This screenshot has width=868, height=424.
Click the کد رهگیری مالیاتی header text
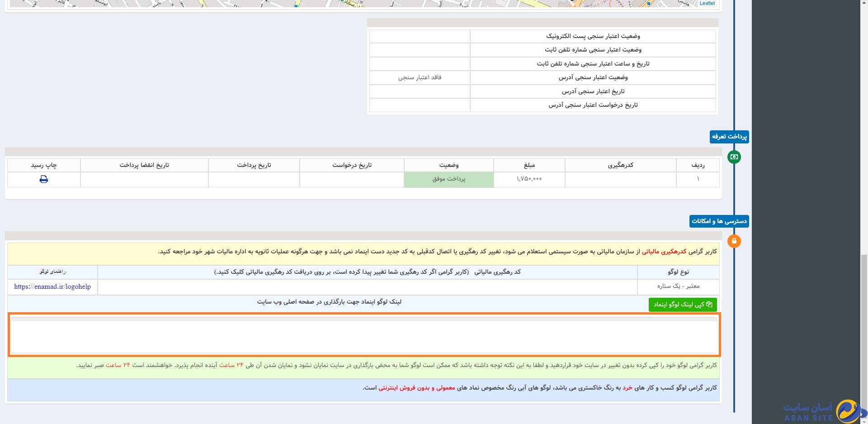[x=497, y=272]
